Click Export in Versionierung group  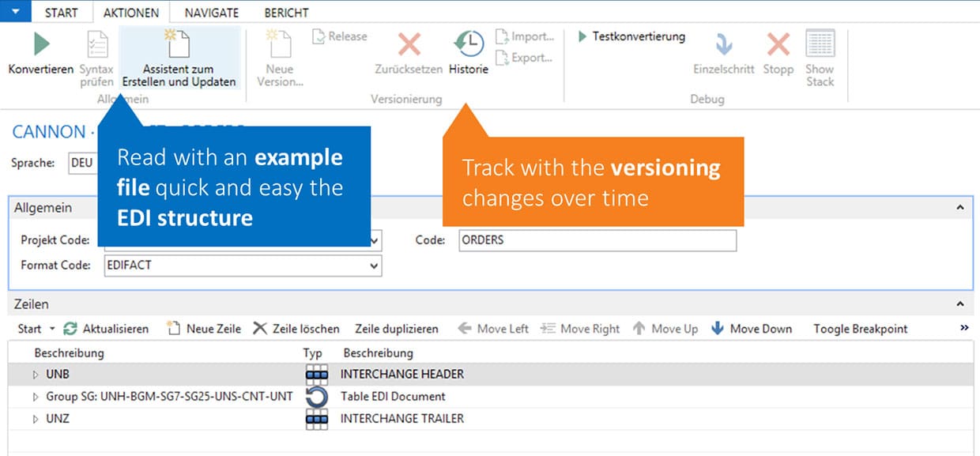click(x=525, y=58)
